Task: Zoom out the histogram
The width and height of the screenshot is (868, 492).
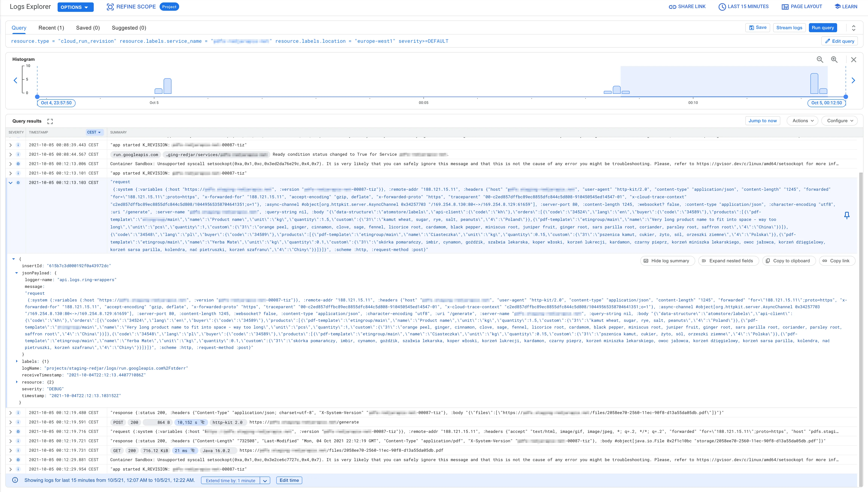Action: [x=820, y=59]
